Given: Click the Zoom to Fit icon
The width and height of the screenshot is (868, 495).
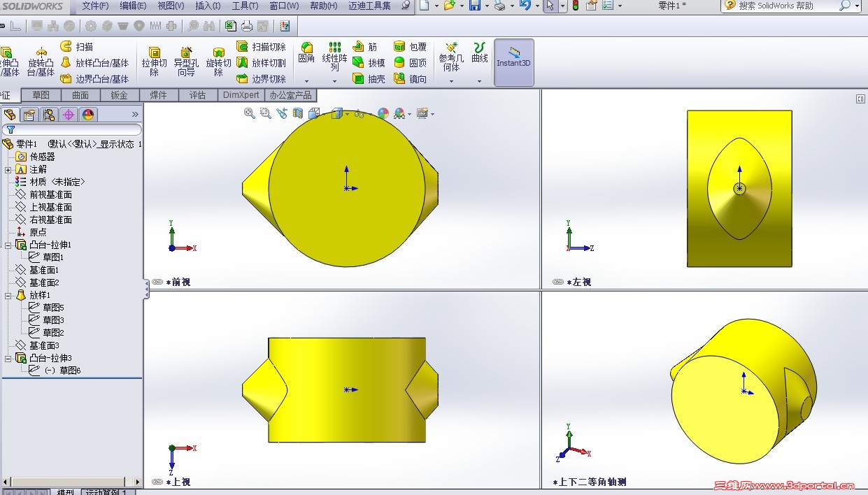Looking at the screenshot, I should coord(249,113).
